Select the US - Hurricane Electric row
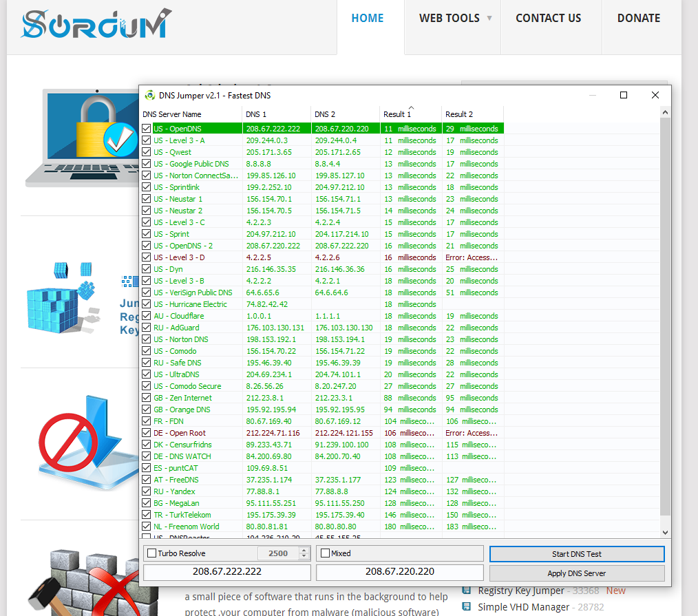This screenshot has height=616, width=698. [323, 304]
